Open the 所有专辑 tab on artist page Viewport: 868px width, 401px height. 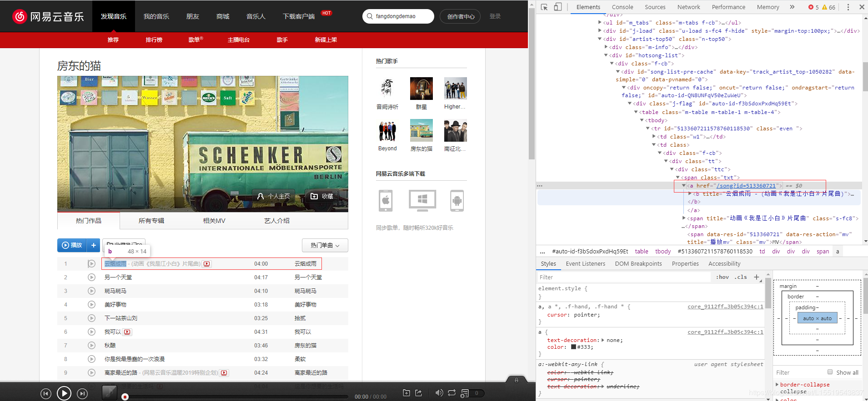point(151,221)
